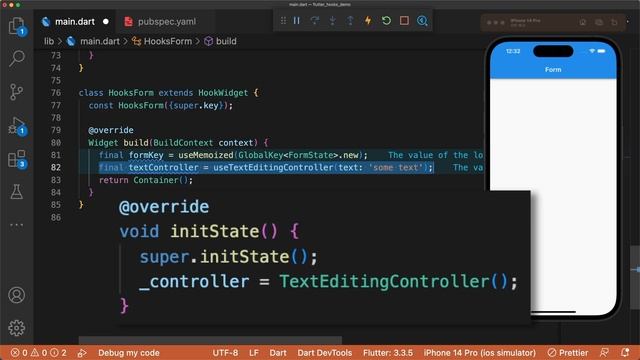
Task: Click Prettier in status bar
Action: coord(568,353)
